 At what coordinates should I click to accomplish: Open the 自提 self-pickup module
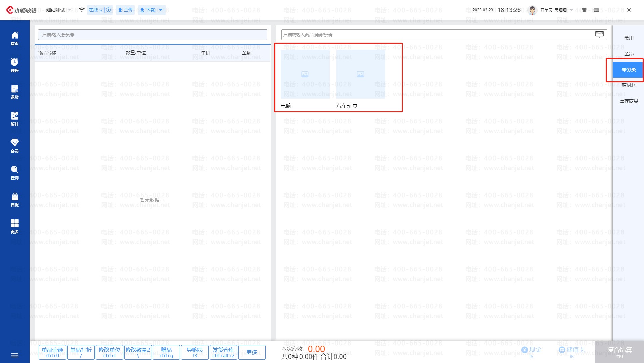pyautogui.click(x=15, y=200)
